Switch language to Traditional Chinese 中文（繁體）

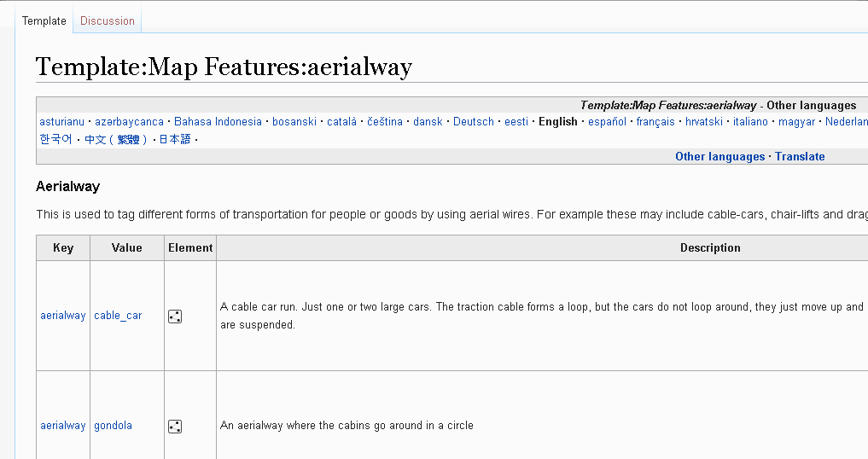(x=116, y=139)
